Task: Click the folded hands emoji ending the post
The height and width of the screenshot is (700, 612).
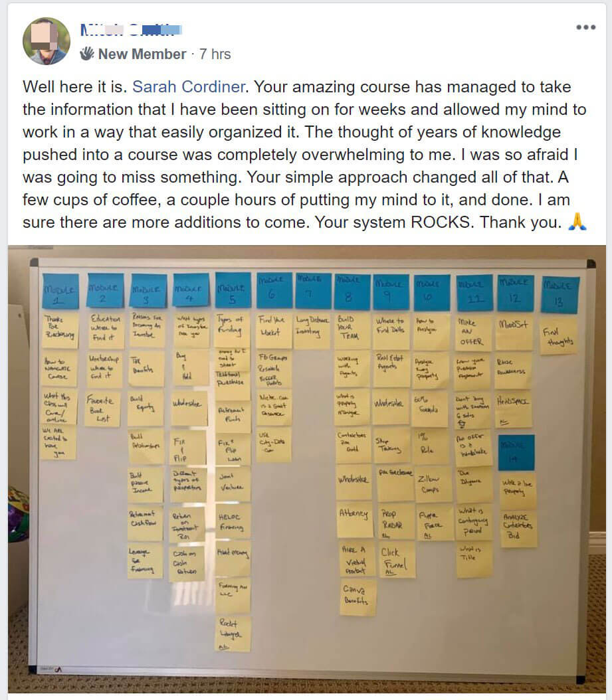Action: tap(577, 222)
